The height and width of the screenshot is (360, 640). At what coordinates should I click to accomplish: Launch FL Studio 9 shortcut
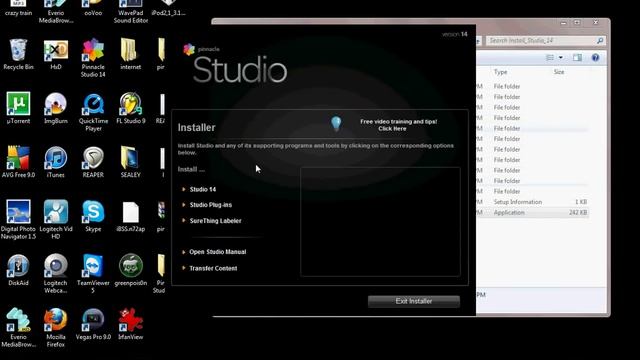pos(131,108)
